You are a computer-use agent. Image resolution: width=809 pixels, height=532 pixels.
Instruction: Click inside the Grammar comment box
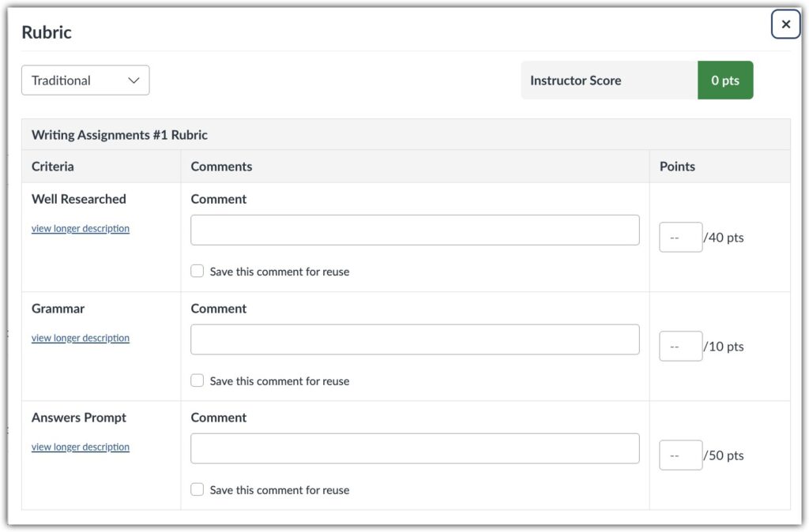coord(415,339)
